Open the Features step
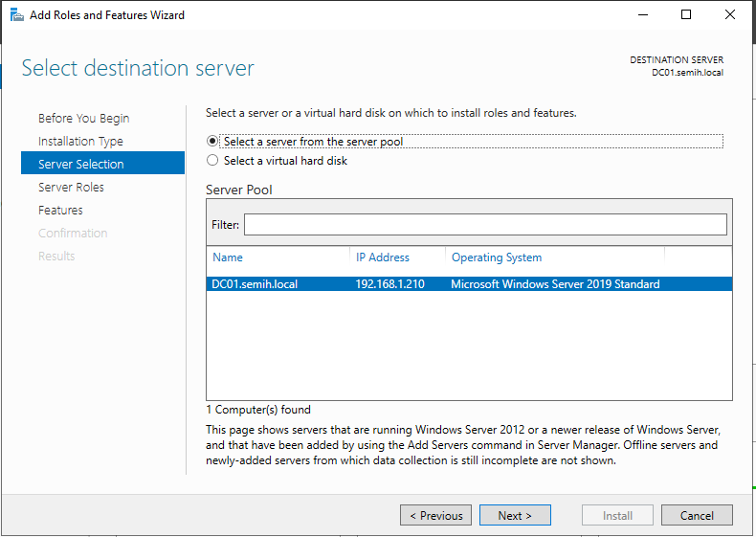This screenshot has width=756, height=537. (60, 211)
